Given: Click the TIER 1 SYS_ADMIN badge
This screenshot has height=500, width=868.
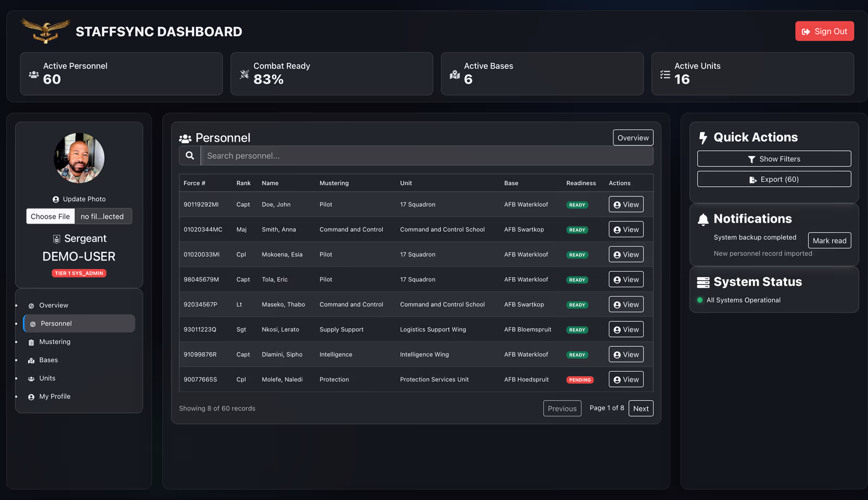Looking at the screenshot, I should tap(79, 274).
